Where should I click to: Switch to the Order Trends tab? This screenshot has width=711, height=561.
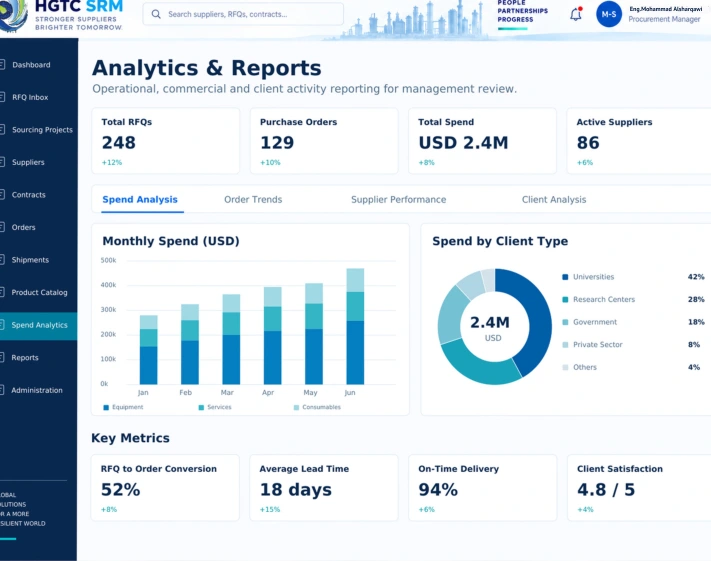(253, 200)
